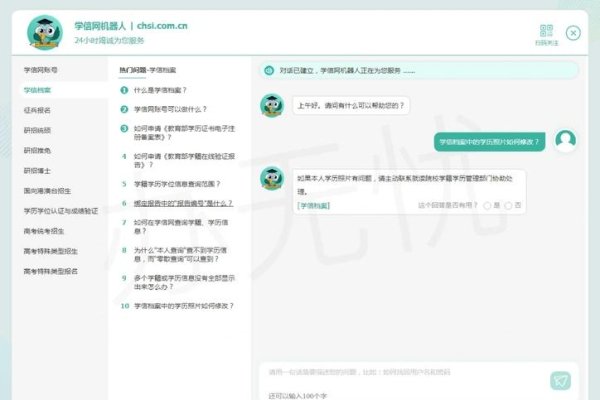Viewport: 600px width, 400px height.
Task: Click 24小时竭诚为您服务 subtitle
Action: coord(109,41)
